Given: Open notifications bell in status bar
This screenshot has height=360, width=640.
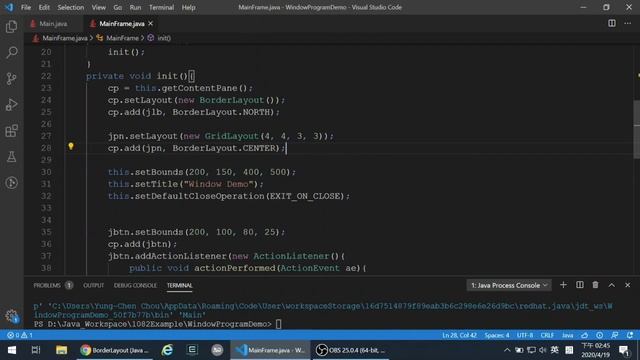Looking at the screenshot, I should click(630, 335).
